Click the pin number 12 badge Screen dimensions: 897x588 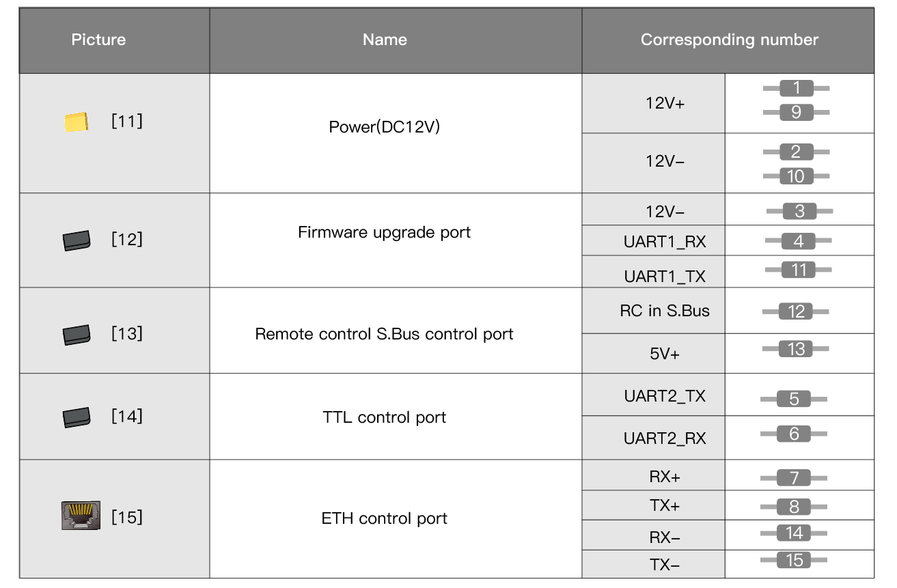[x=796, y=311]
